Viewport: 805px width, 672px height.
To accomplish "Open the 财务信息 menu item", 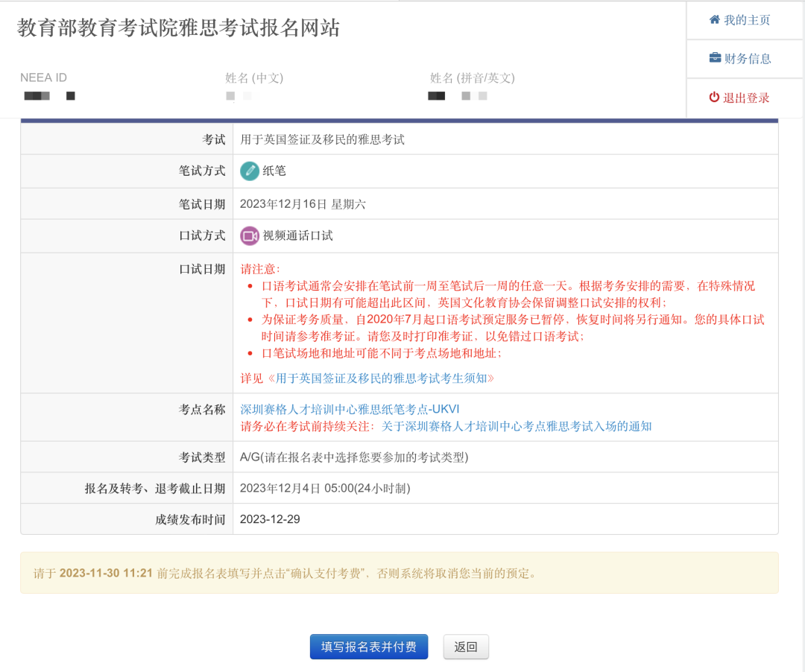I will click(x=748, y=59).
